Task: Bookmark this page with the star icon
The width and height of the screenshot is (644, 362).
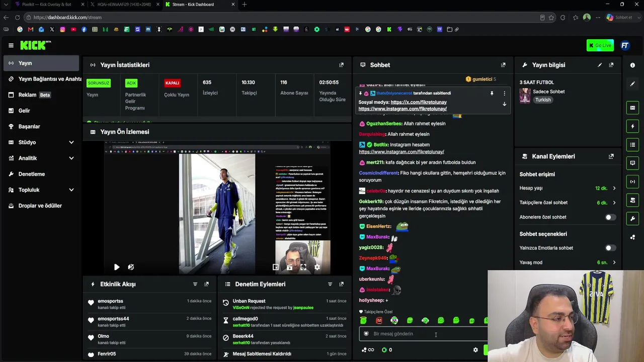Action: pos(551,17)
